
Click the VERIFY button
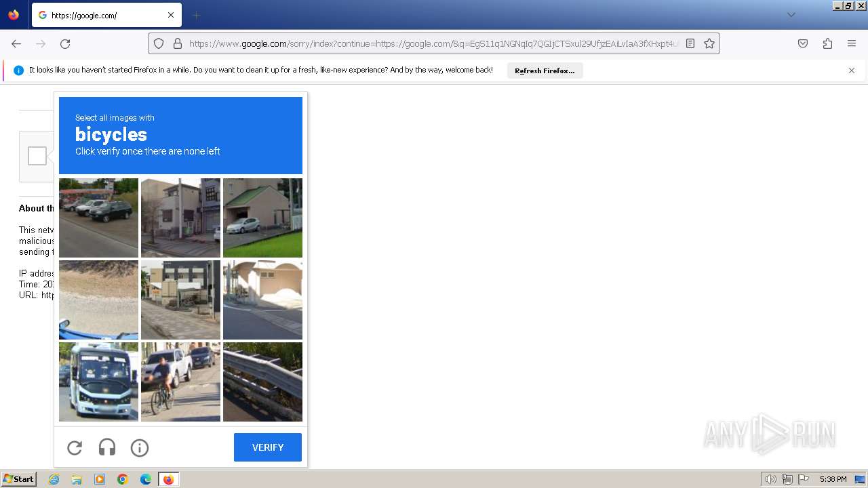(x=268, y=447)
